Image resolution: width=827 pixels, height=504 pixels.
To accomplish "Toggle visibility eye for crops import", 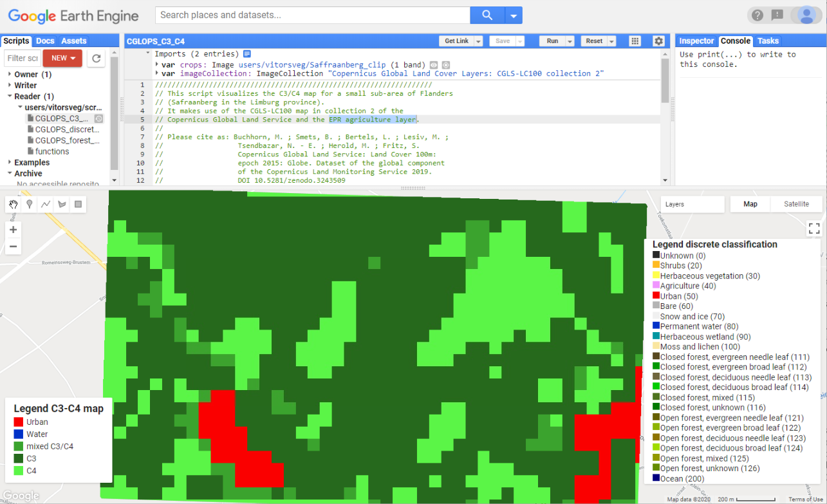I will click(434, 65).
